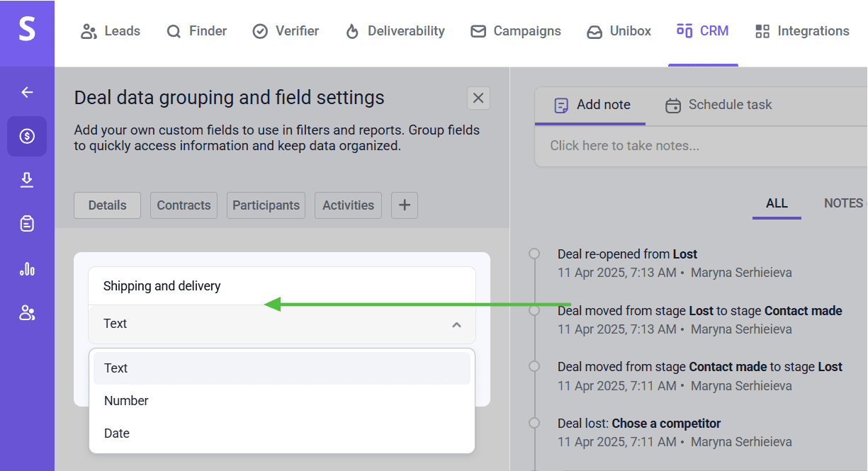Pick the Text option in list

tap(116, 368)
